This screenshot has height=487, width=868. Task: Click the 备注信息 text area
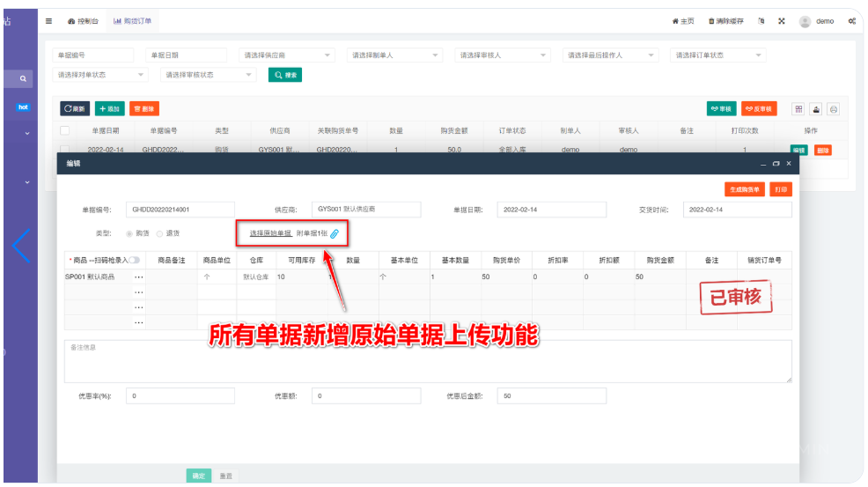[x=428, y=361]
